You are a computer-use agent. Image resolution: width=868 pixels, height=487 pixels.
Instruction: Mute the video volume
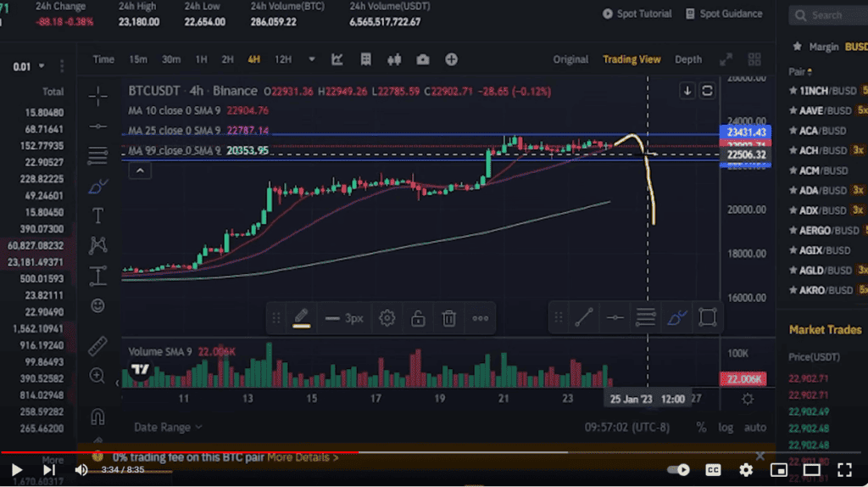(x=81, y=470)
